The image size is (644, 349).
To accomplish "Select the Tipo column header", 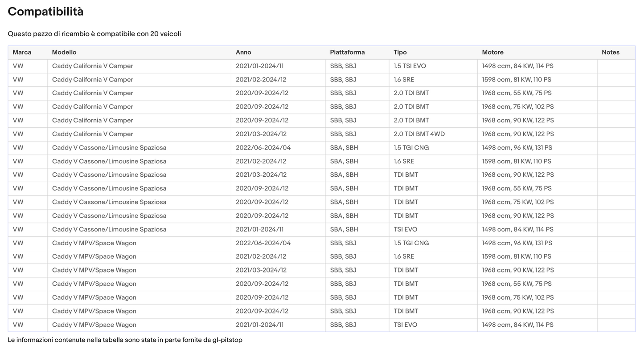I will (400, 53).
